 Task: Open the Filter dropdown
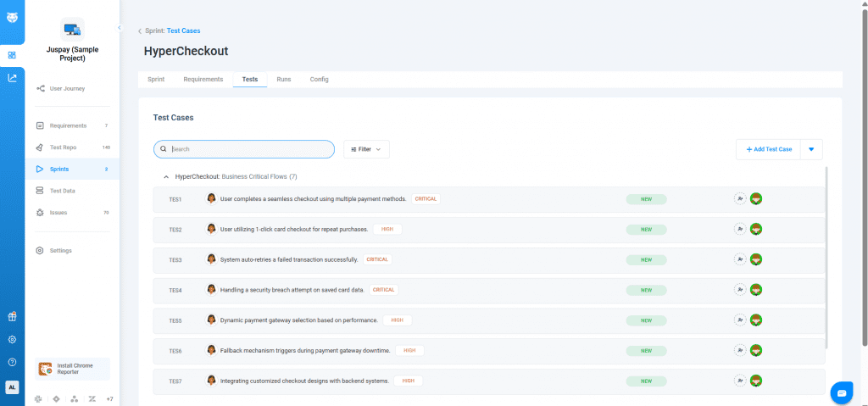coord(366,149)
